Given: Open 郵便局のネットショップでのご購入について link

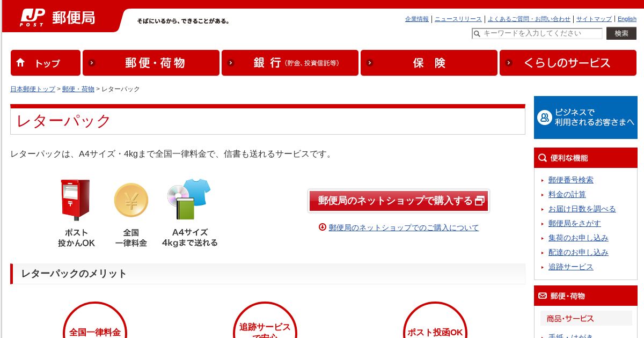Looking at the screenshot, I should pos(404,227).
